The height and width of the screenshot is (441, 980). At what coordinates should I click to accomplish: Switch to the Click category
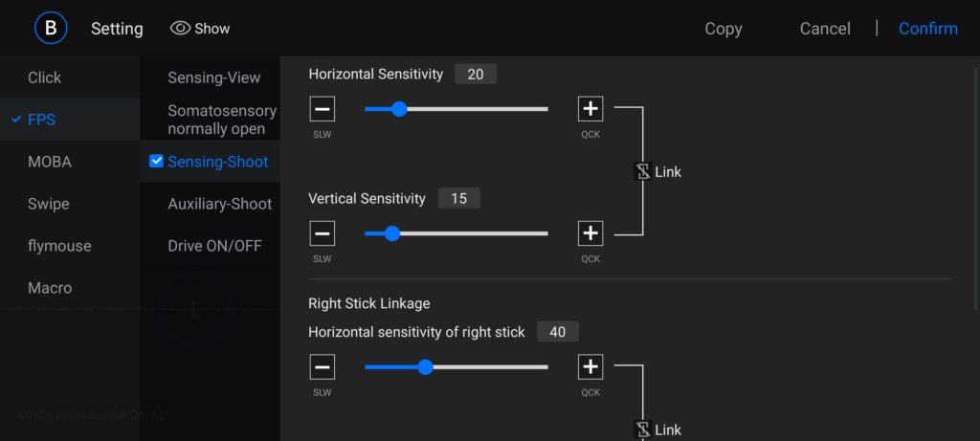[x=44, y=77]
